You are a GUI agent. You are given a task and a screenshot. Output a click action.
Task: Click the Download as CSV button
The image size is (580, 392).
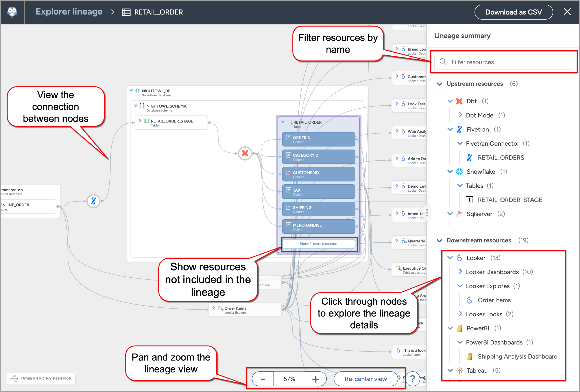coord(513,12)
